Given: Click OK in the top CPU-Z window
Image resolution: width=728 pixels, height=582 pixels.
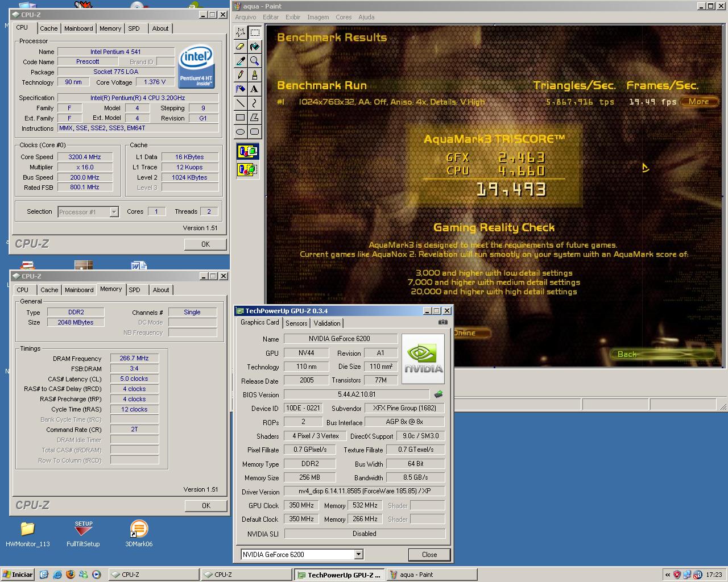Looking at the screenshot, I should pos(205,244).
